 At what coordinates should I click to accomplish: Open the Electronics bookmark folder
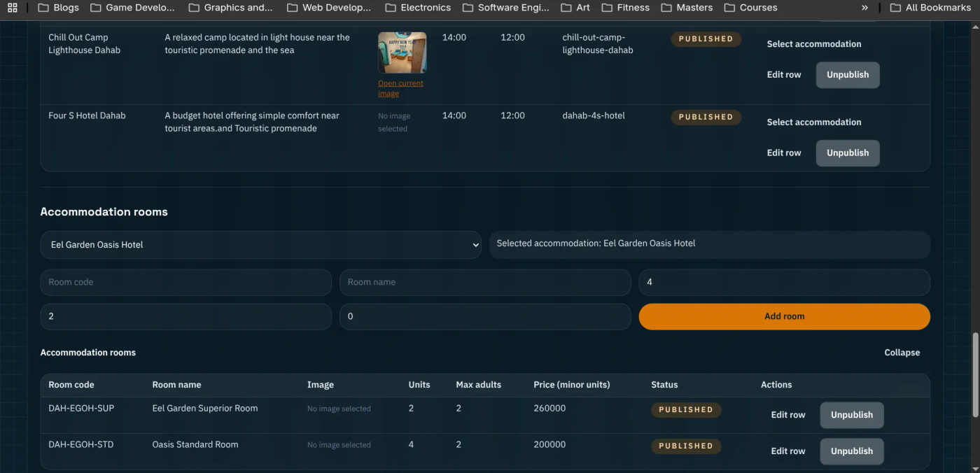[418, 8]
